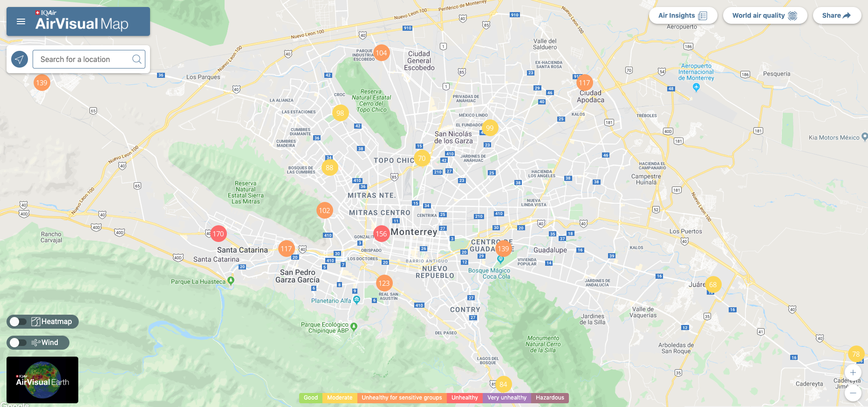Select the AQI 156 marker at Monterrey
Image resolution: width=868 pixels, height=407 pixels.
[x=382, y=234]
